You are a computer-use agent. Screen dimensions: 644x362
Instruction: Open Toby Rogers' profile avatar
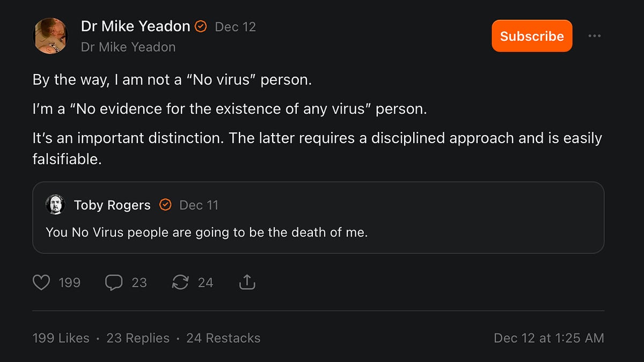[x=55, y=205]
